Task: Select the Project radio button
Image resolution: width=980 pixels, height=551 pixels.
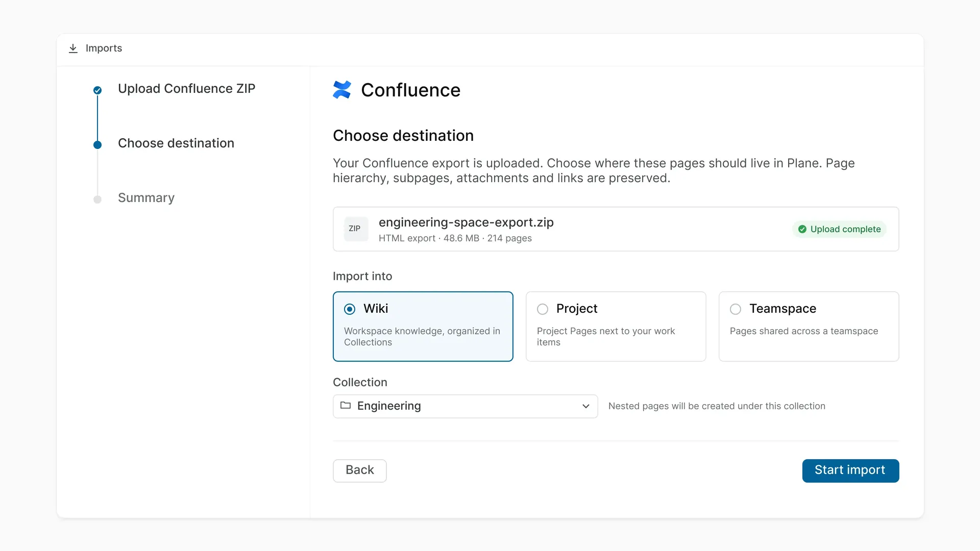Action: tap(543, 309)
